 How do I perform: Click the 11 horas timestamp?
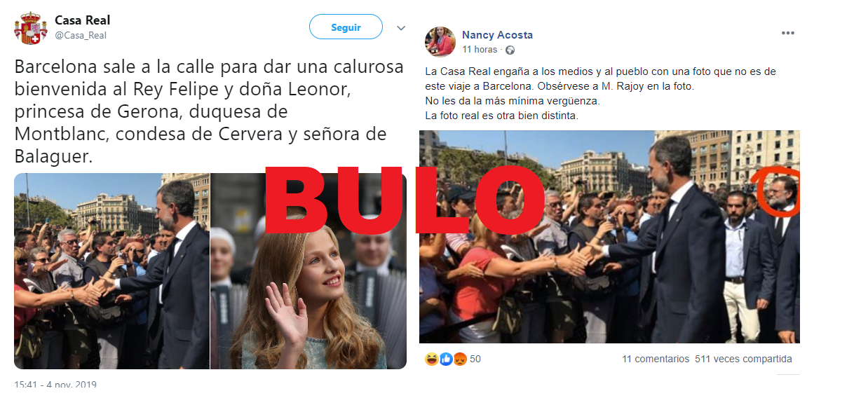[480, 50]
